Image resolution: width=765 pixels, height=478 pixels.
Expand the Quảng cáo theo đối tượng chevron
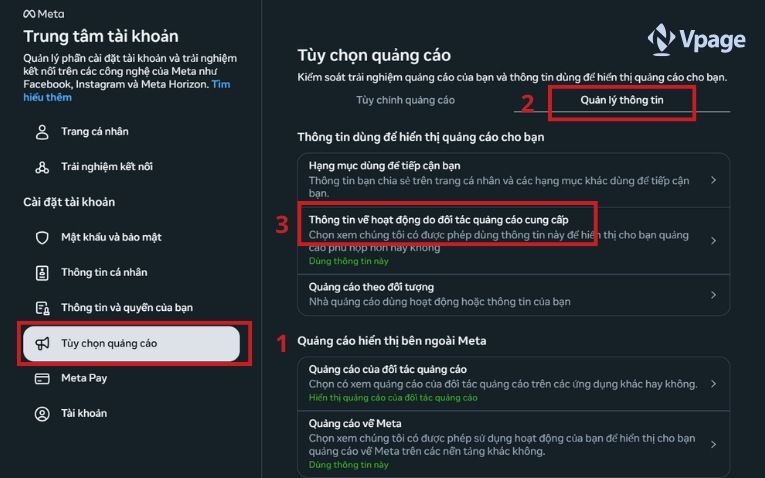(713, 295)
